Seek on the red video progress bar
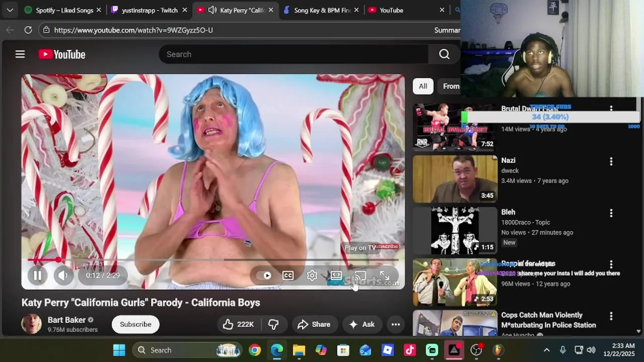Image resolution: width=644 pixels, height=362 pixels. click(x=213, y=260)
